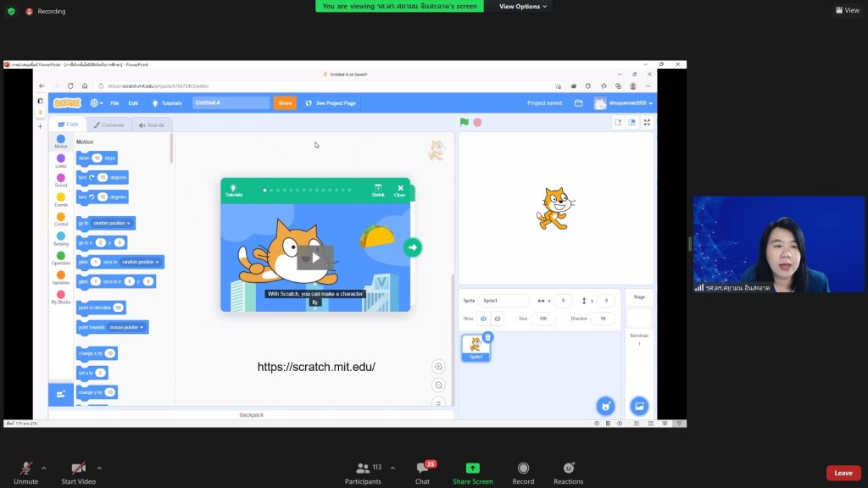Zoom out the code workspace
868x488 pixels.
pyautogui.click(x=438, y=385)
